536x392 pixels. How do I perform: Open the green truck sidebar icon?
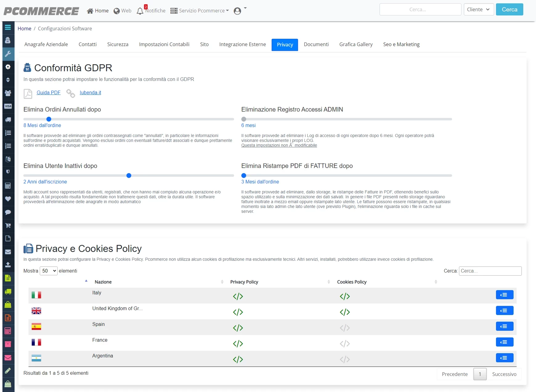point(8,291)
